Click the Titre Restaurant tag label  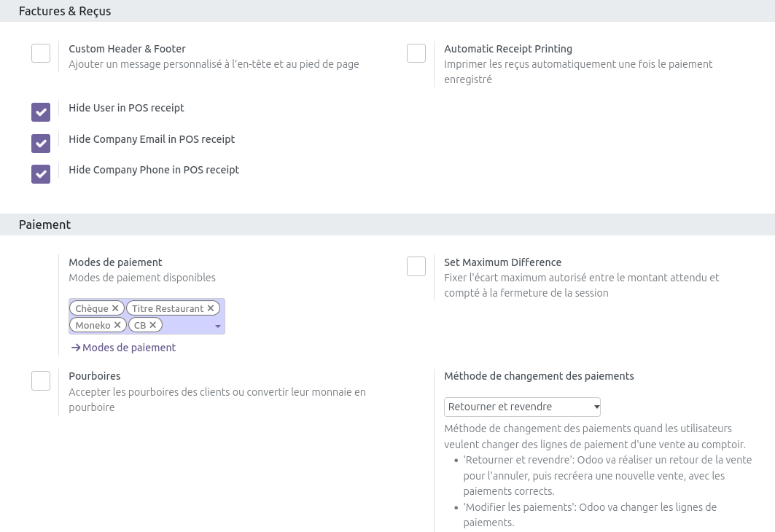click(x=168, y=308)
